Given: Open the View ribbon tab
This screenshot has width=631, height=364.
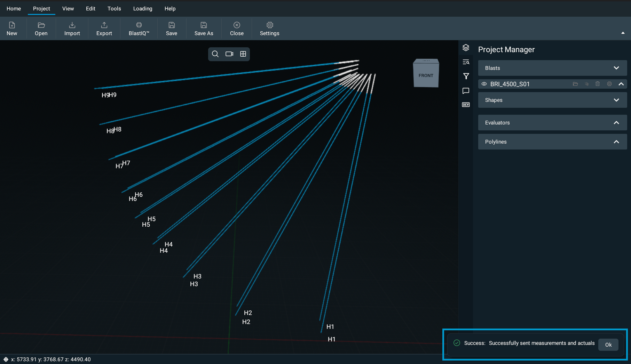Looking at the screenshot, I should (68, 8).
